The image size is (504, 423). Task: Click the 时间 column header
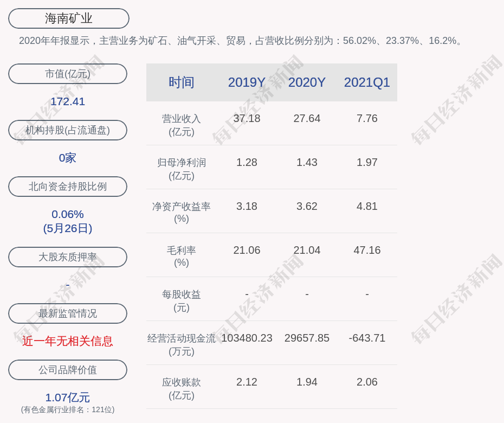point(182,82)
